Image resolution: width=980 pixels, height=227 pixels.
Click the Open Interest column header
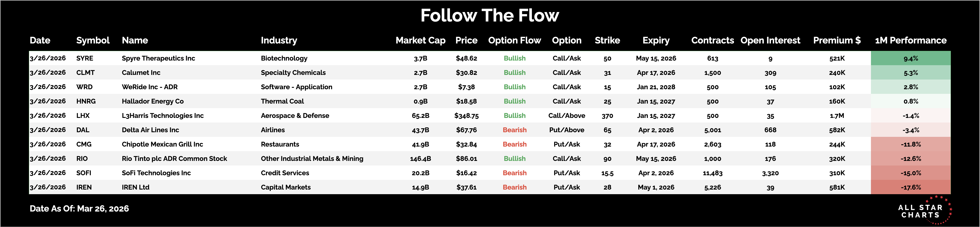770,40
